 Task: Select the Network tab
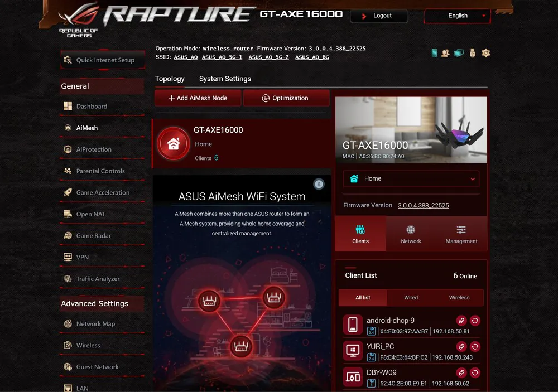tap(411, 234)
